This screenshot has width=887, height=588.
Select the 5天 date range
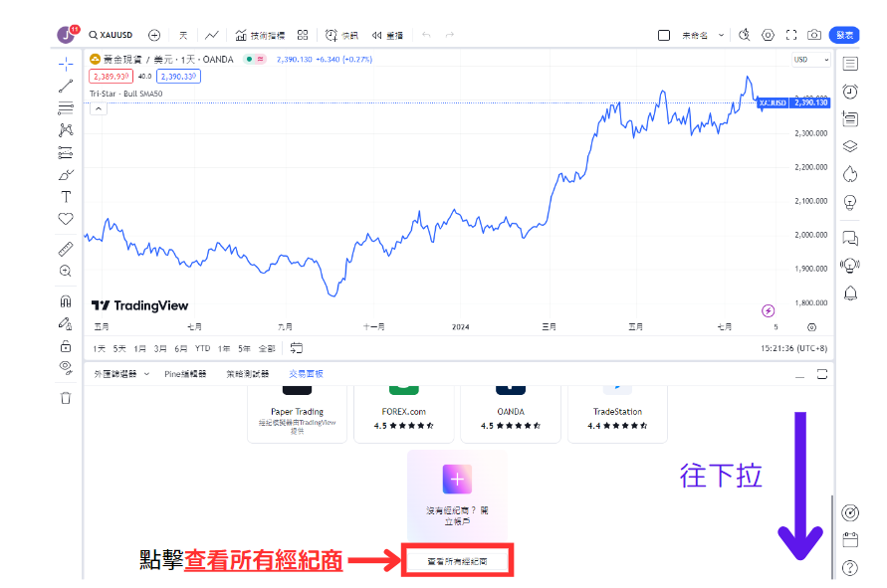(119, 349)
